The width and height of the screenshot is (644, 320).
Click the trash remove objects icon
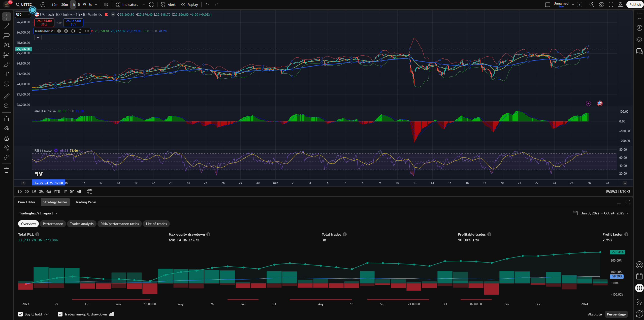(7, 170)
